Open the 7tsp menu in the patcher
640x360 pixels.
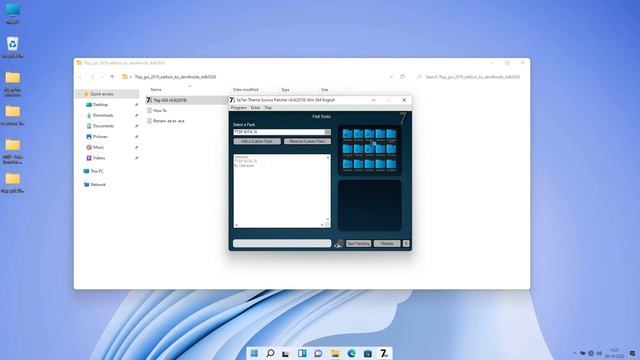coord(268,108)
